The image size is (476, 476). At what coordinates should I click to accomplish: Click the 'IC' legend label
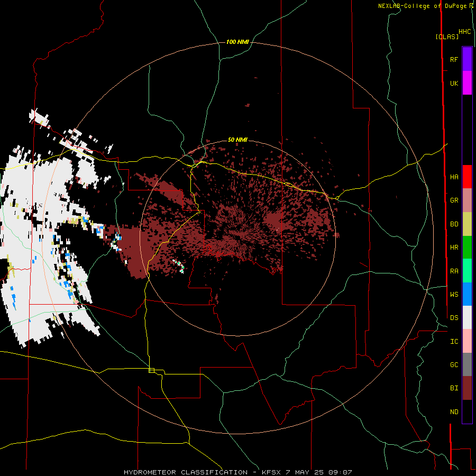454,341
